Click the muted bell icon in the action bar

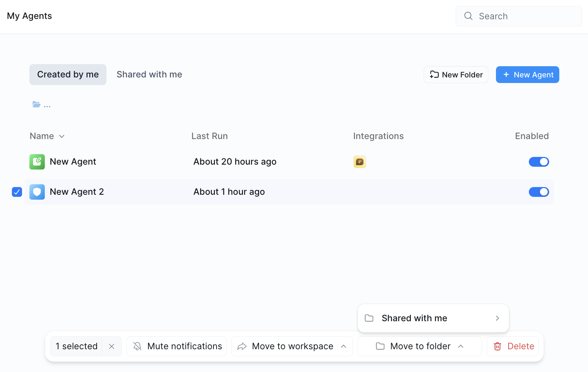point(137,346)
